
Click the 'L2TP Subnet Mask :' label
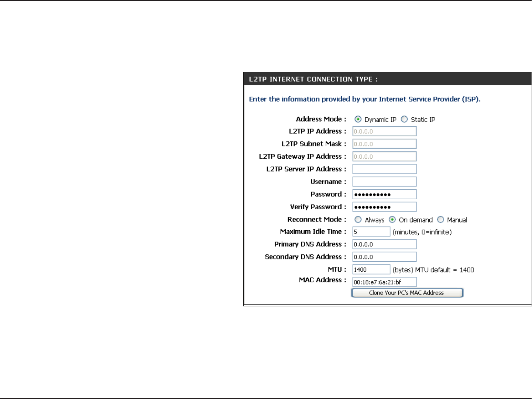[x=314, y=144]
